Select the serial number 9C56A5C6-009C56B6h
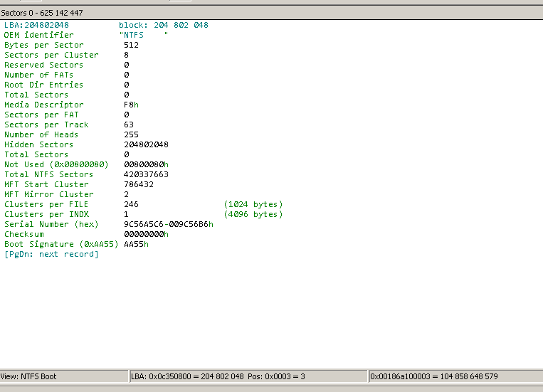Viewport: 543px width, 392px height. click(x=169, y=224)
